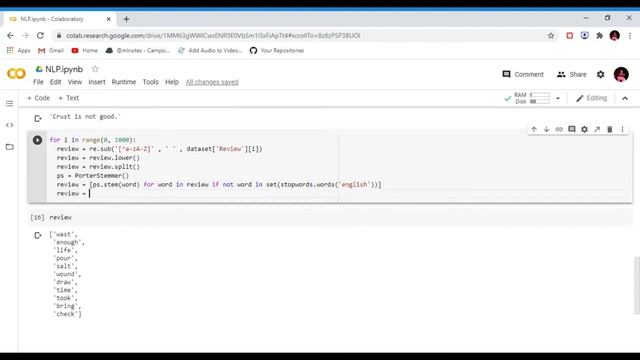Open the Insert menu
The height and width of the screenshot is (360, 640).
tap(97, 82)
